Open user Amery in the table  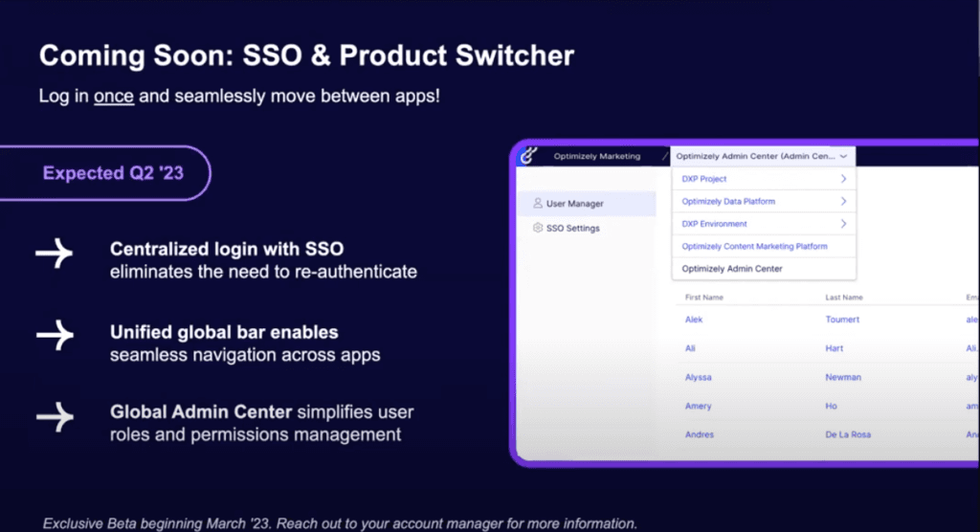click(698, 406)
